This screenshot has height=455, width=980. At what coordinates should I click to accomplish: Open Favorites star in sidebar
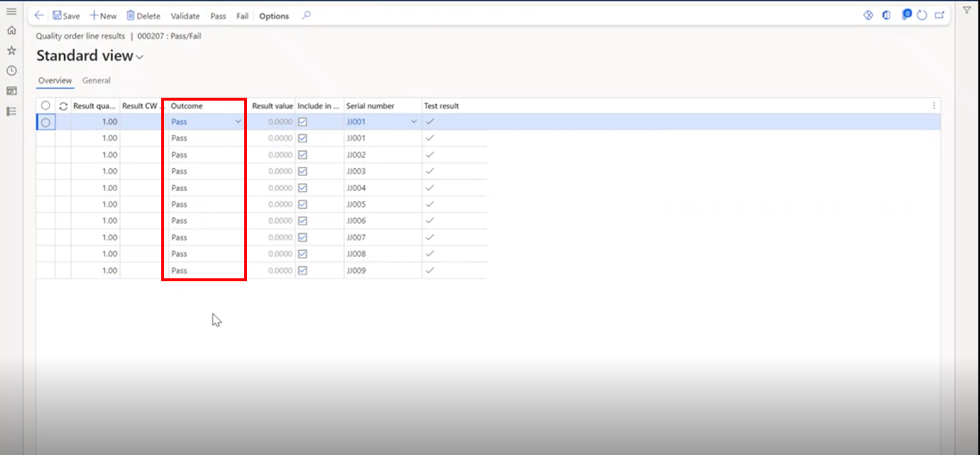pos(12,51)
